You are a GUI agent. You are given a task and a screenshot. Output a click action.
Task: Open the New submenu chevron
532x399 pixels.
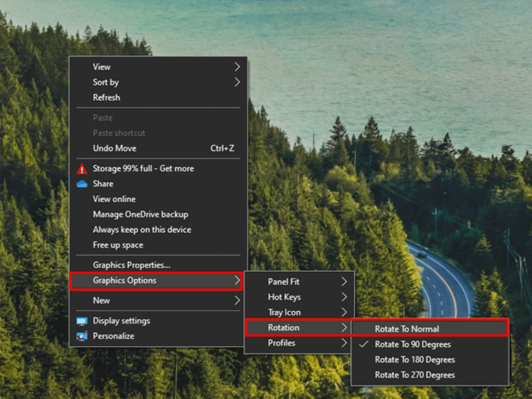coord(237,300)
